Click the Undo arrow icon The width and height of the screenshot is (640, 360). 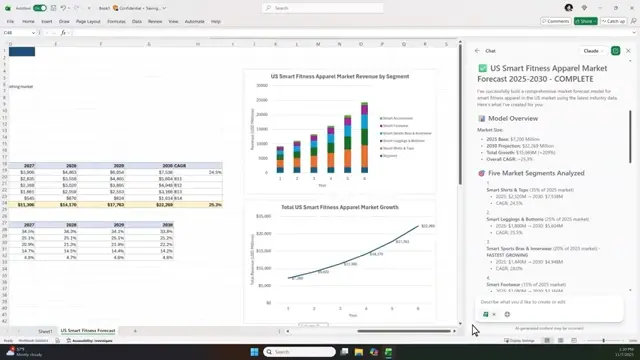point(63,8)
